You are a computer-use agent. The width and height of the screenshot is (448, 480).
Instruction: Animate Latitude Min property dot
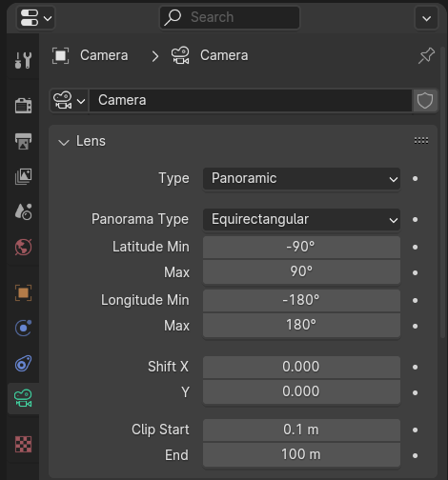point(415,247)
